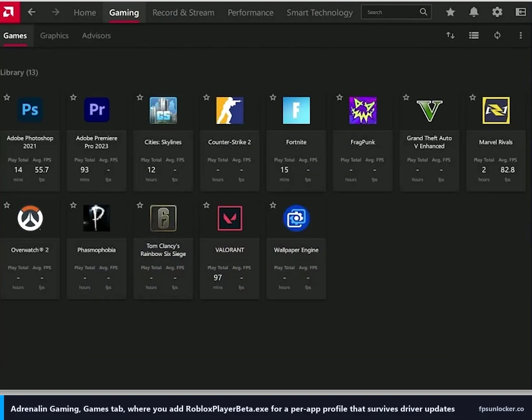Open the Cities: Skylines game icon
The width and height of the screenshot is (532, 420).
[163, 110]
